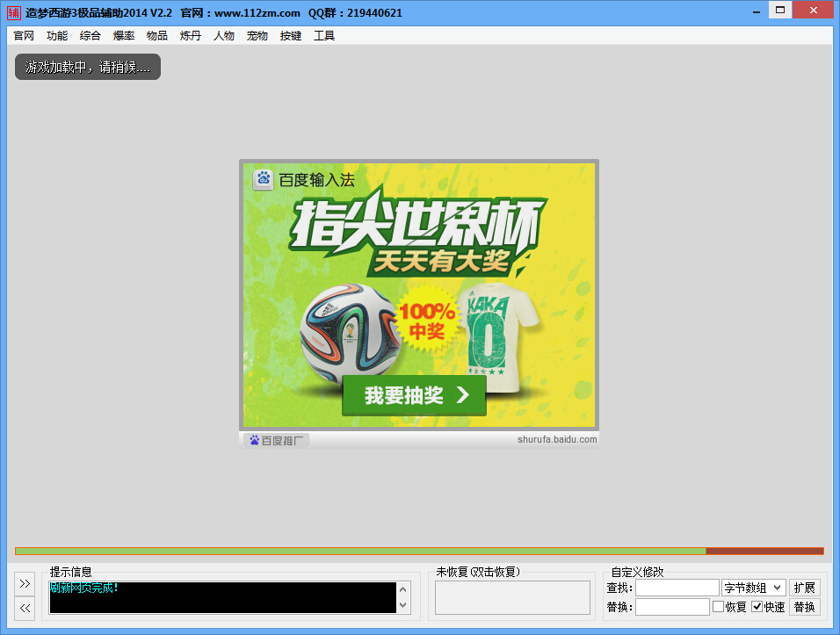
Task: Click the red 辅 app icon in title bar
Action: pos(14,12)
